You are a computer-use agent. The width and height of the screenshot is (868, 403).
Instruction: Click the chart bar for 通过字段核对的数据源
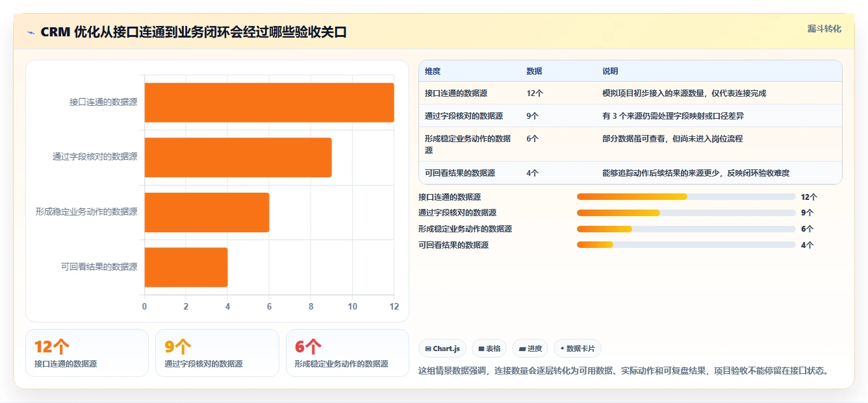coord(238,157)
